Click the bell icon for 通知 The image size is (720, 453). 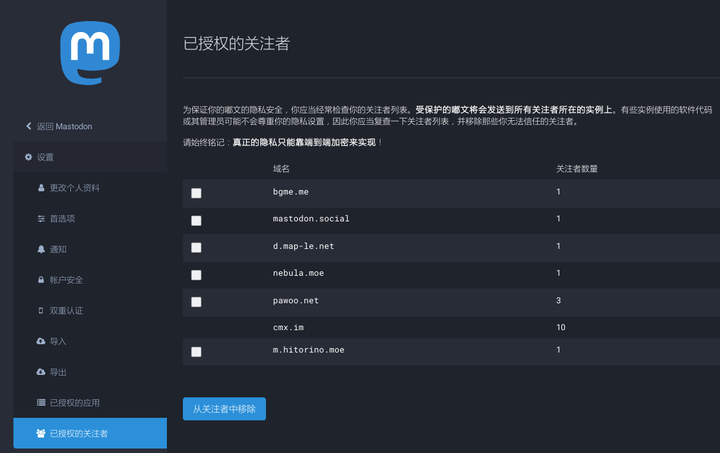coord(41,249)
